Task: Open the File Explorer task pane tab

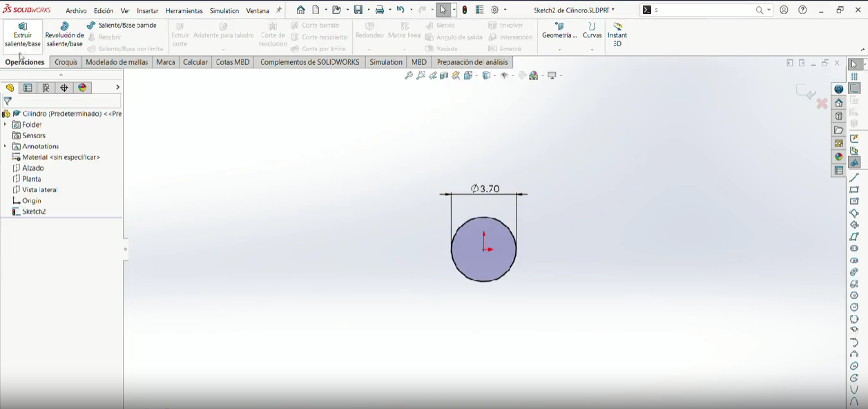Action: [x=839, y=130]
